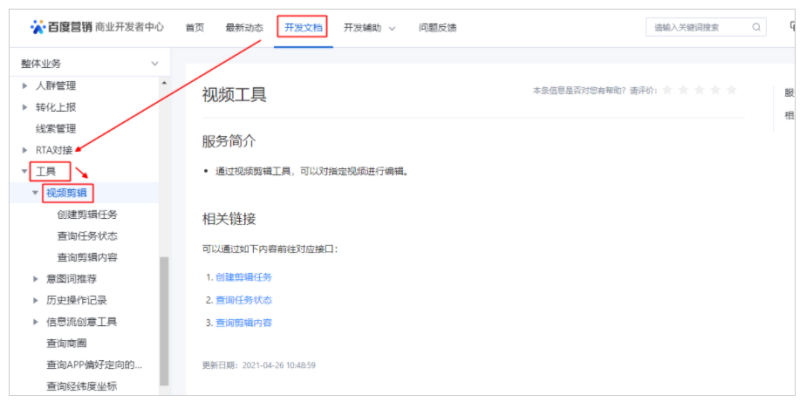Screen dimensions: 800x402
Task: Open the 问题反馈 tab
Action: point(437,28)
